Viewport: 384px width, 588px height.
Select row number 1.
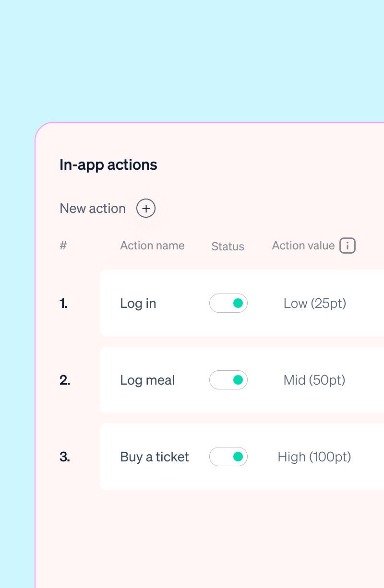click(64, 304)
